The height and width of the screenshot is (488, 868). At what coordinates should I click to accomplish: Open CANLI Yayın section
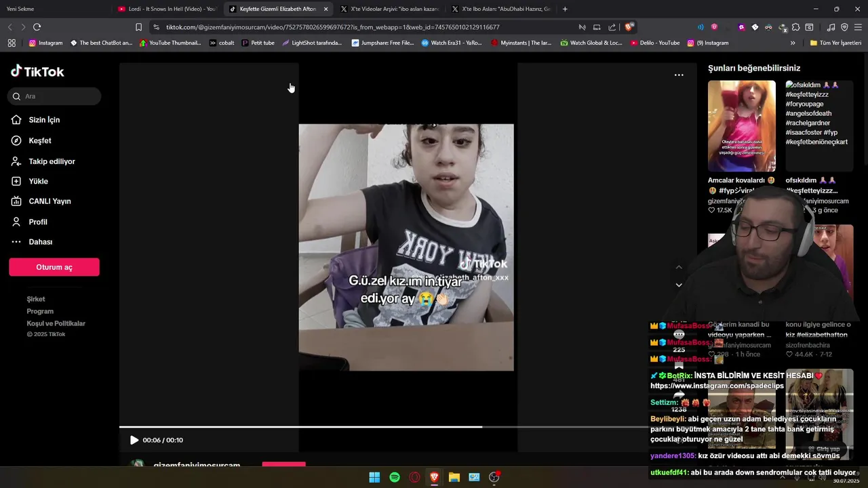click(x=50, y=201)
